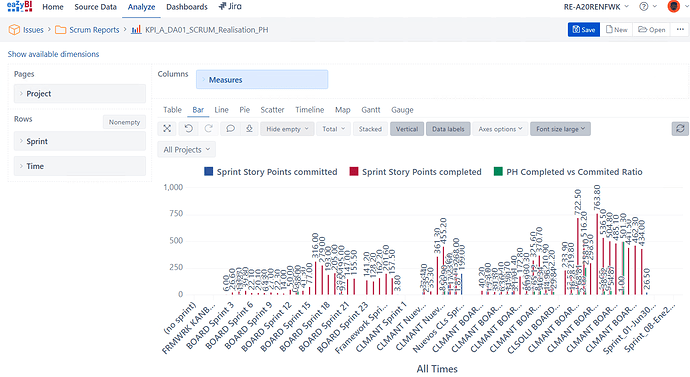Viewport: 690px width, 377px height.
Task: Open the user avatar menu
Action: click(673, 7)
